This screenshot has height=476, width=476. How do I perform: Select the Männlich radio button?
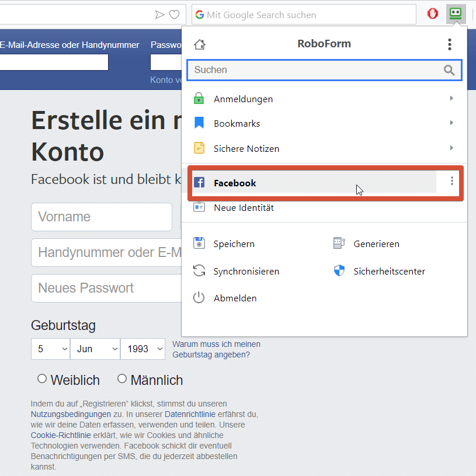click(121, 378)
